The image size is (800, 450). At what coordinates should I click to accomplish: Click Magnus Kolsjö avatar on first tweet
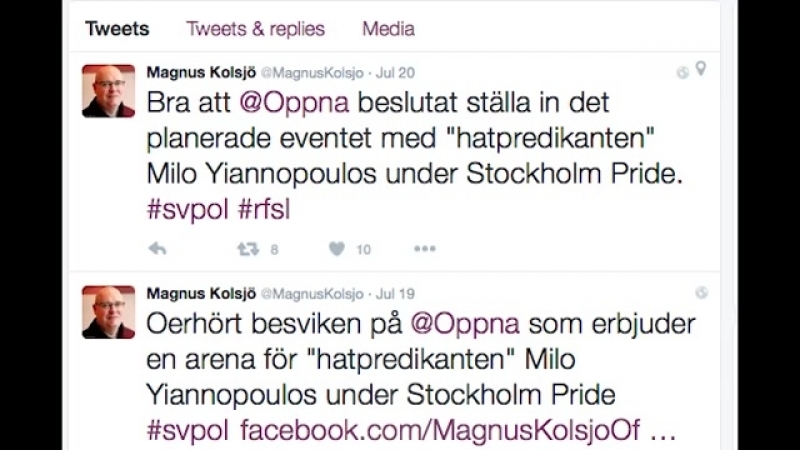click(108, 91)
